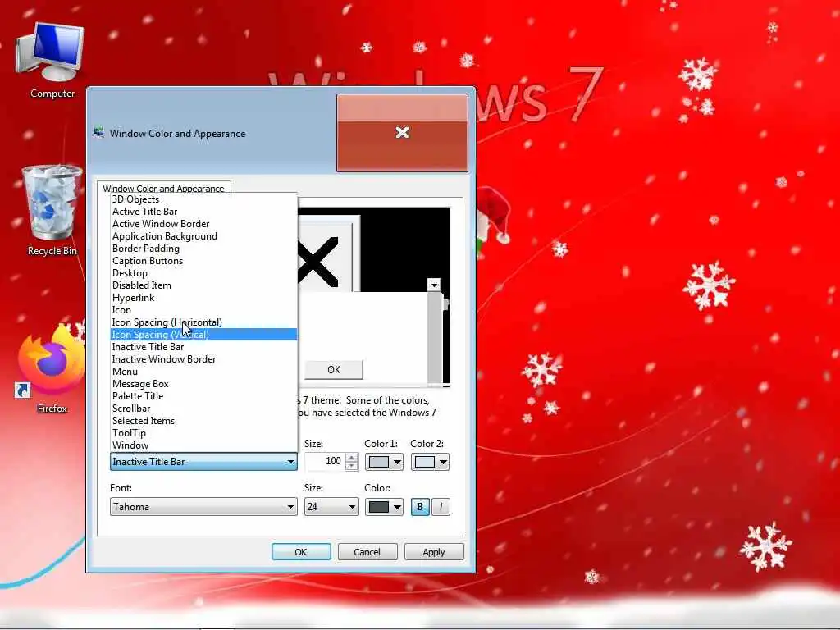Click the preview window's scrollbar track

[x=435, y=337]
